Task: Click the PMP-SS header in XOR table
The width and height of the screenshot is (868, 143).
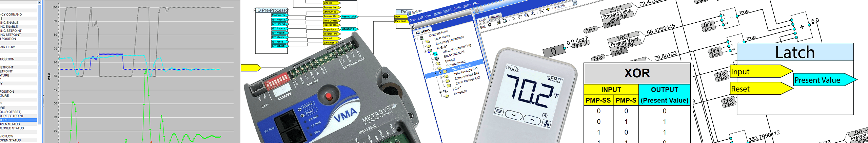Action: pyautogui.click(x=598, y=100)
